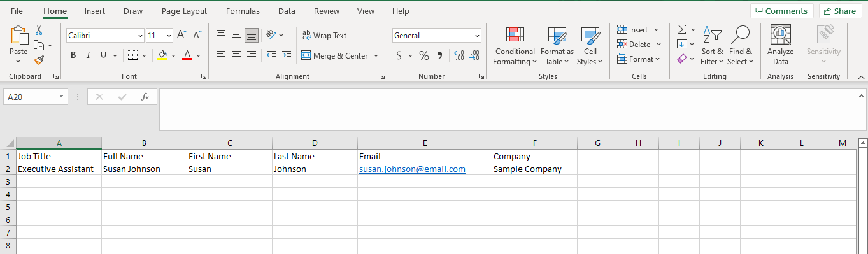Viewport: 868px width, 254px height.
Task: Click the Cut scissors icon
Action: pos(39,30)
